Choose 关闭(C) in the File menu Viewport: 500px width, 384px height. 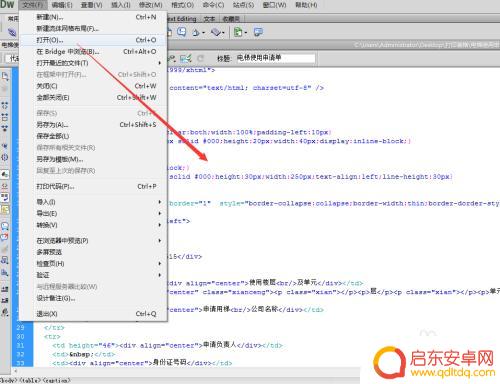[93, 86]
